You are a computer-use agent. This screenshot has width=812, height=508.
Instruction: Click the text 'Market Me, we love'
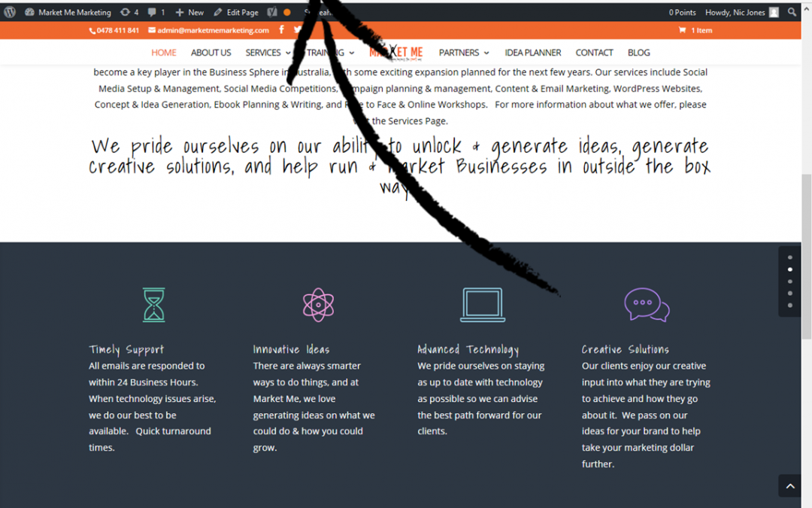pos(294,399)
